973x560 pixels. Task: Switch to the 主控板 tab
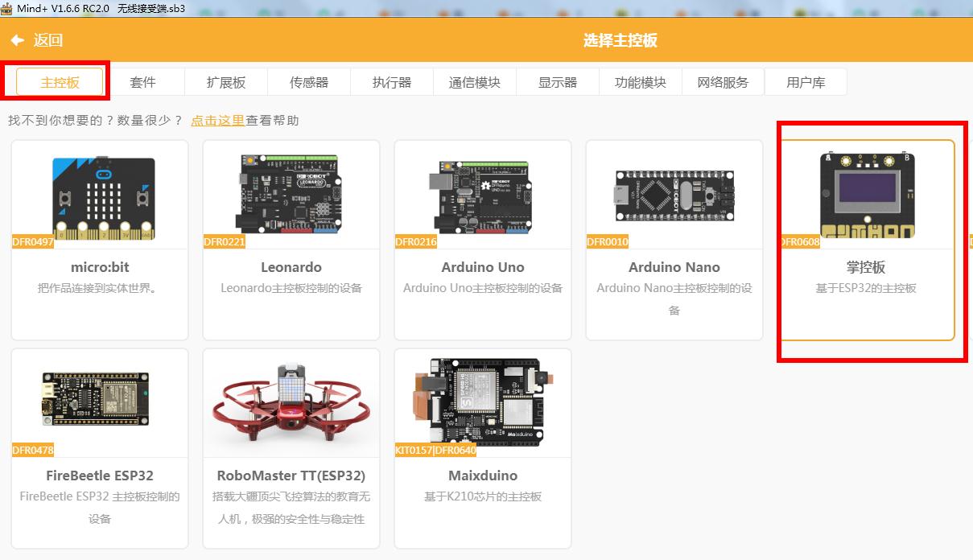click(60, 82)
